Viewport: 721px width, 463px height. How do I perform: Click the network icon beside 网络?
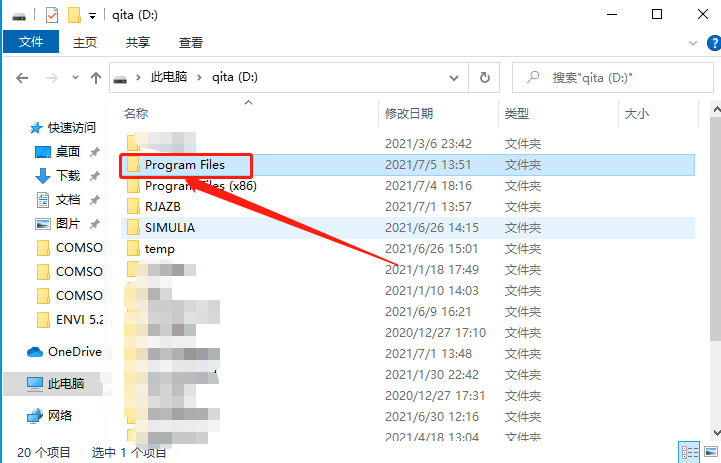click(x=34, y=416)
